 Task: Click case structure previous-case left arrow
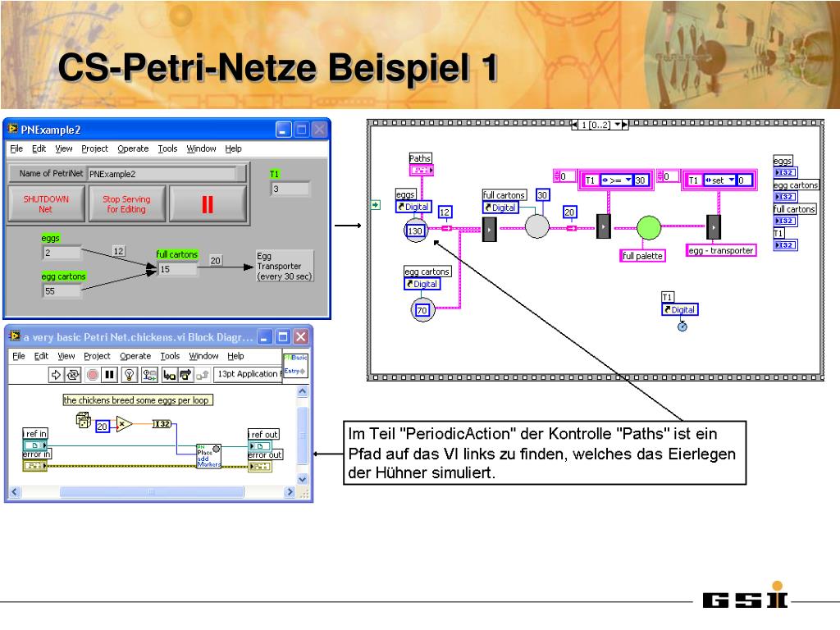click(x=575, y=125)
